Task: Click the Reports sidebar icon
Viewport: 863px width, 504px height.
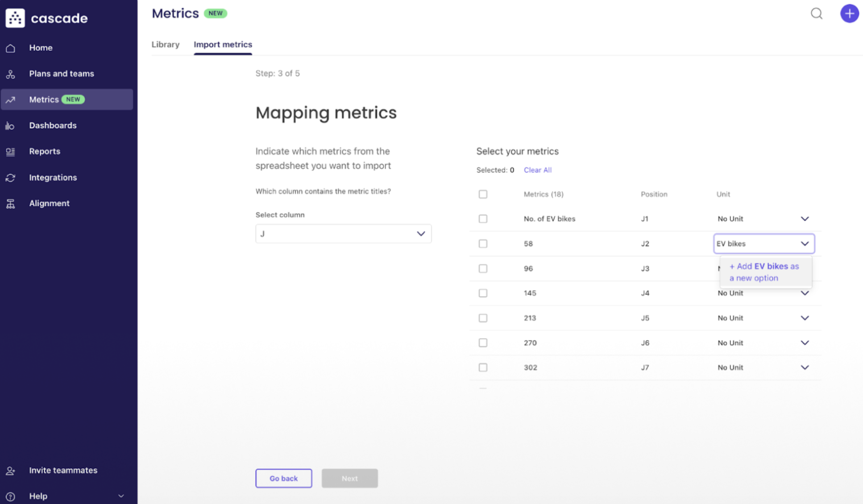Action: click(11, 152)
